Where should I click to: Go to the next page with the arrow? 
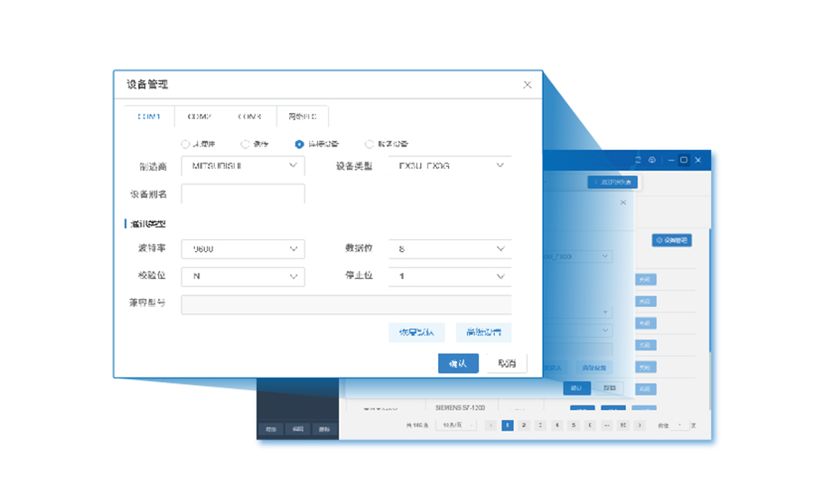tap(640, 425)
